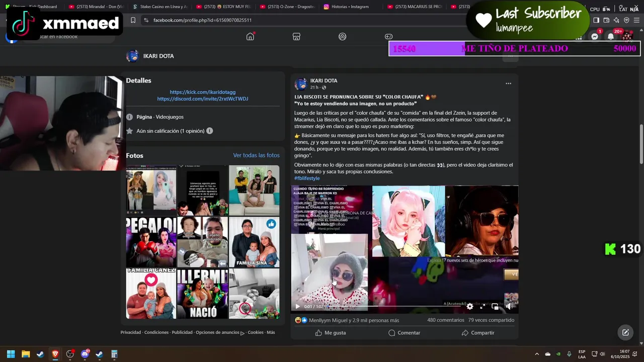Open the 480 comentarios count
This screenshot has height=362, width=644.
[x=446, y=320]
